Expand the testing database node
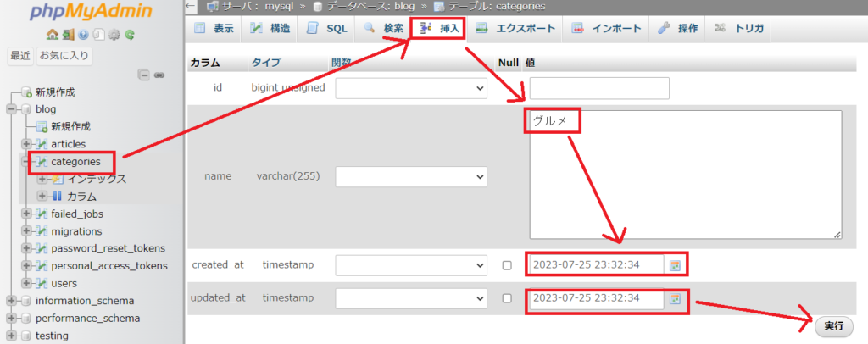This screenshot has width=868, height=344. tap(10, 336)
